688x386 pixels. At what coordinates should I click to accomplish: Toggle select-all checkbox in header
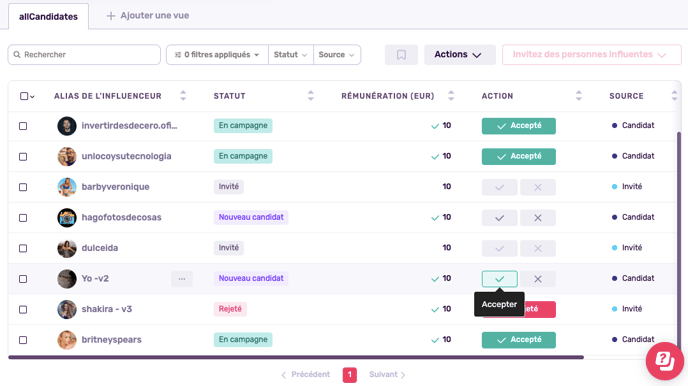pyautogui.click(x=24, y=96)
